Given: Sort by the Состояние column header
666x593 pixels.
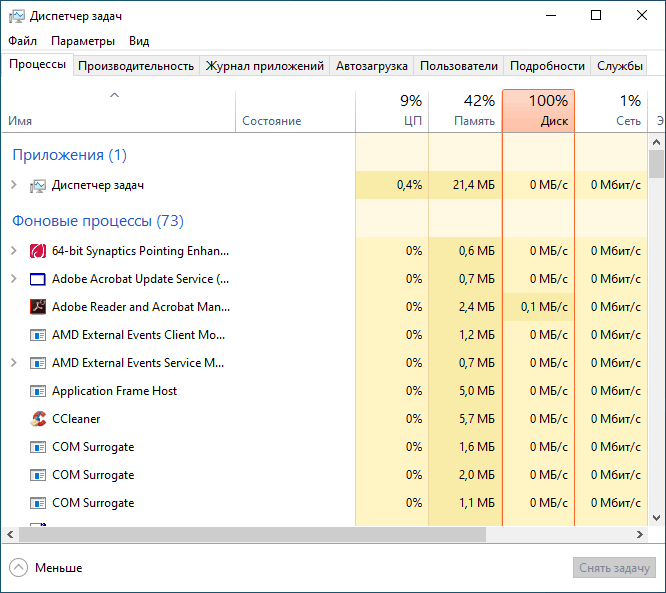Looking at the screenshot, I should [x=295, y=111].
